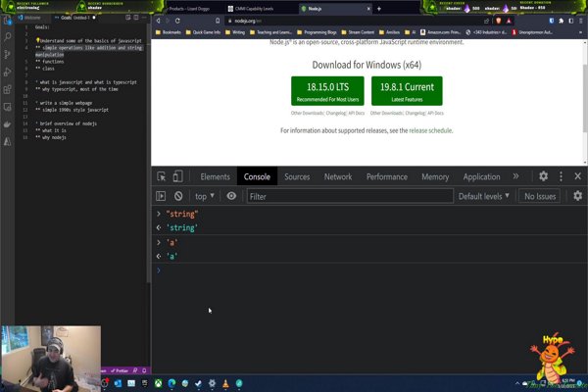
Task: Toggle browser sidebar panel icon
Action: 570,21
